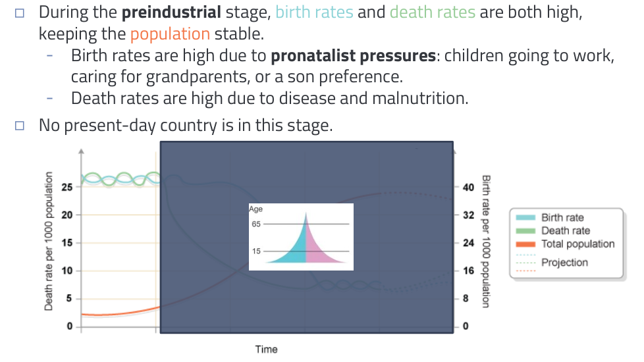
Task: Select the bold "pronatalist pressures" phrase
Action: [x=353, y=56]
